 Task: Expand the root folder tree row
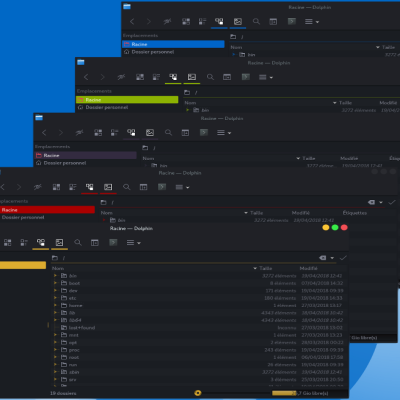55,357
